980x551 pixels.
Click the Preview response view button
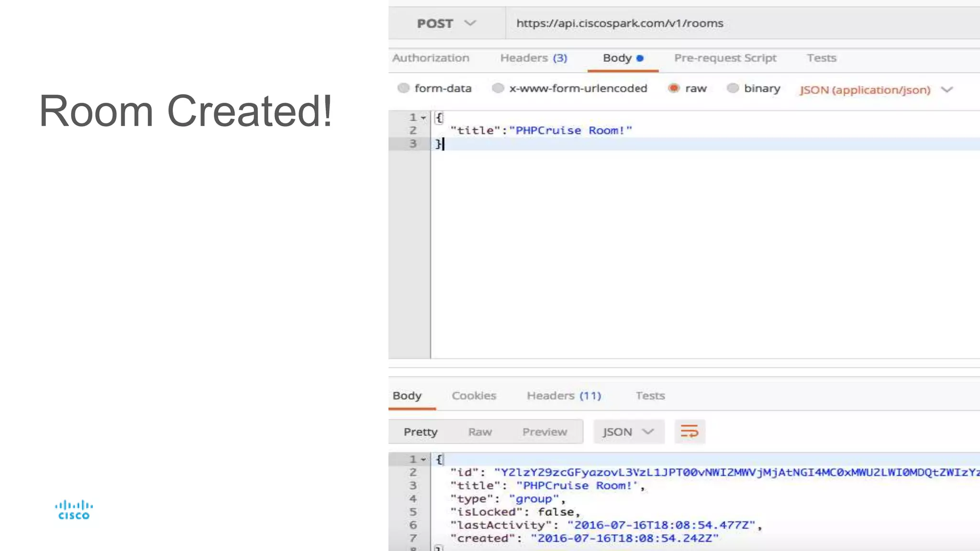pos(545,432)
